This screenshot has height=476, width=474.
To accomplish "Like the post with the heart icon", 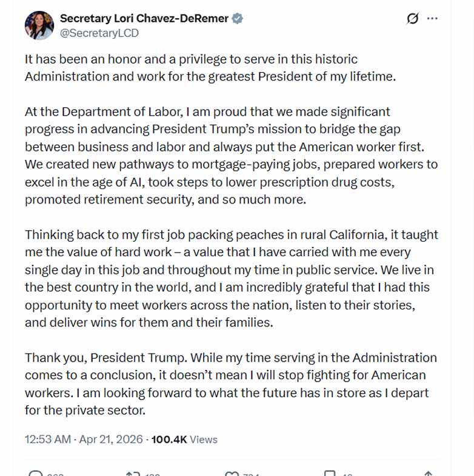I will pos(232,474).
